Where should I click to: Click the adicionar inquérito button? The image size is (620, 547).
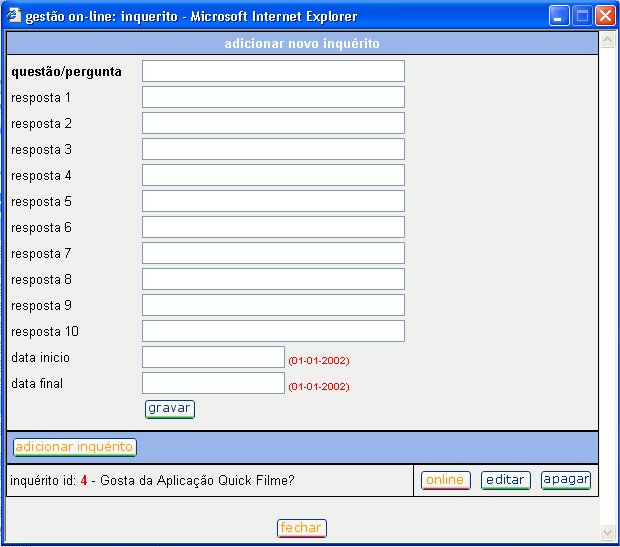[75, 448]
